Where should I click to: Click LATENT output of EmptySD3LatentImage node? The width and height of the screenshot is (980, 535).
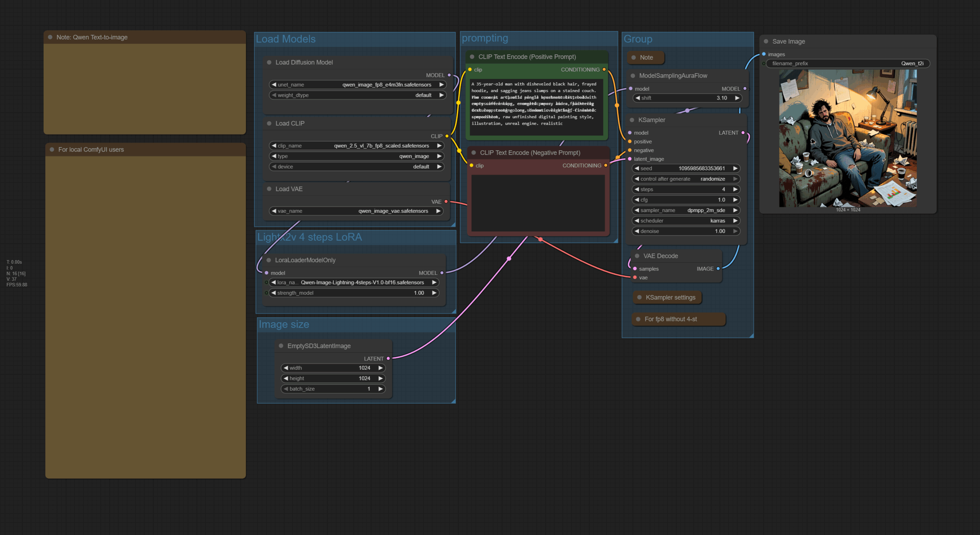point(388,359)
